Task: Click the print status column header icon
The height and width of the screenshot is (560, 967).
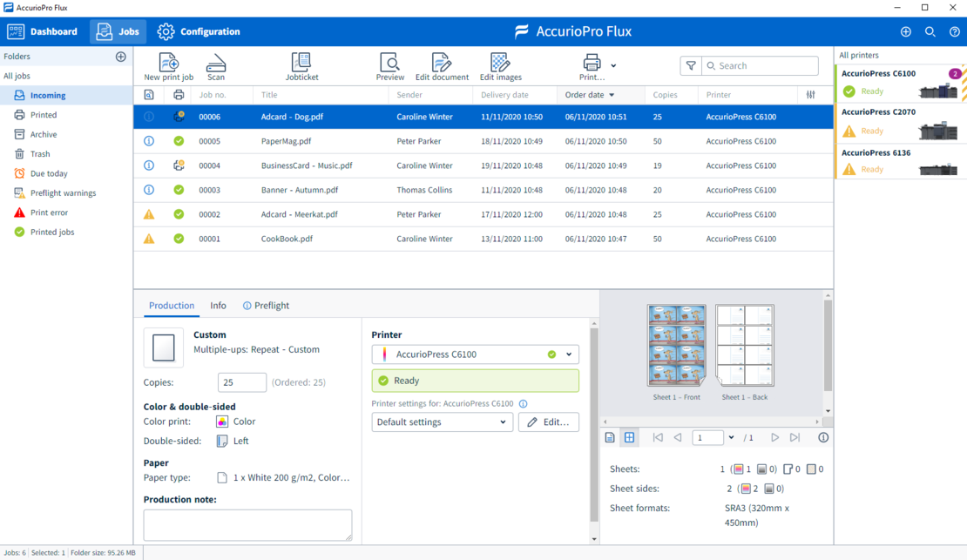Action: 179,95
